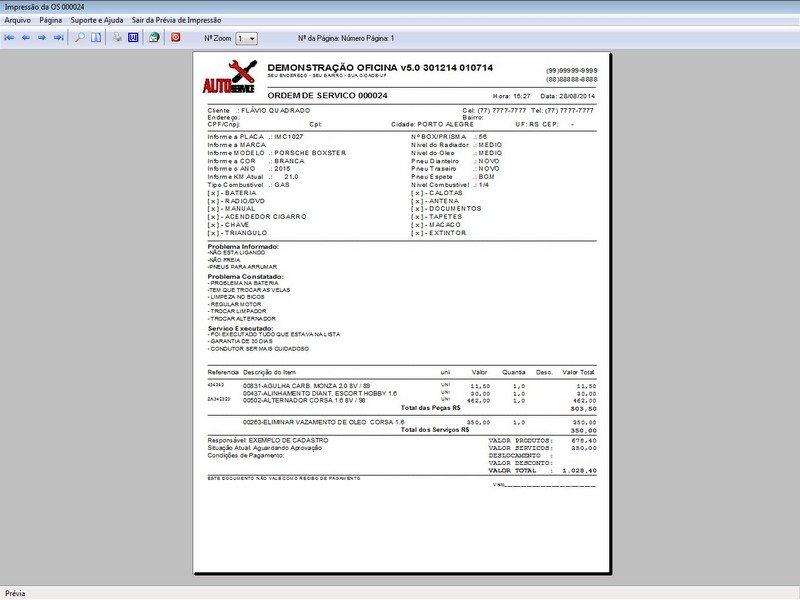Click the [x] - ACENDEDOR CIGARRO line

pyautogui.click(x=257, y=217)
